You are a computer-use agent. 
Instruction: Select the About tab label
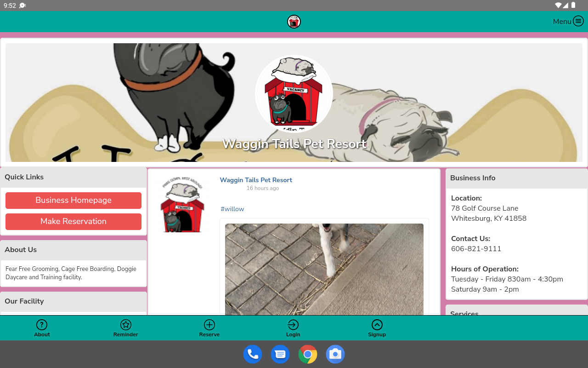tap(42, 334)
